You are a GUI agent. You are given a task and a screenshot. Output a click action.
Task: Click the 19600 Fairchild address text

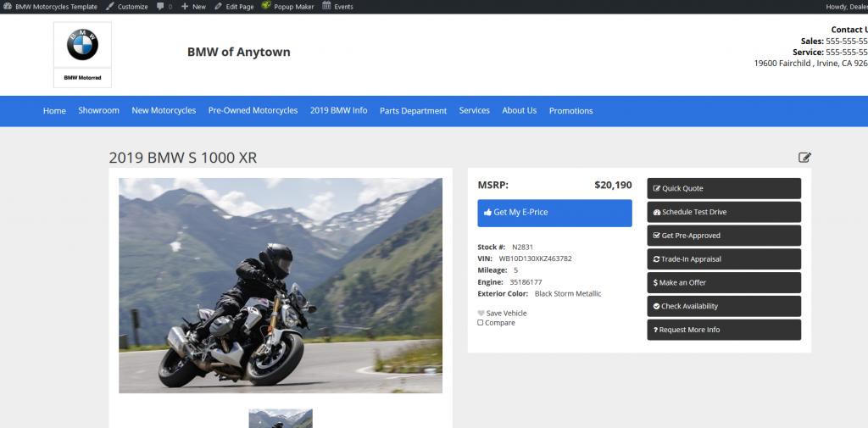(x=811, y=63)
